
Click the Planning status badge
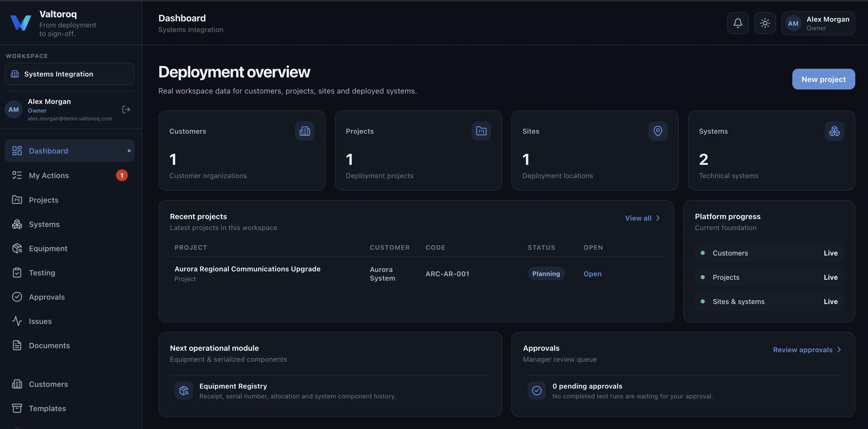click(546, 274)
